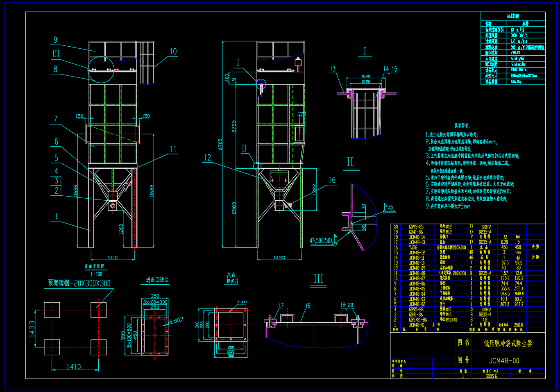
Task: Click the 2735 vertical dimension text
Action: (x=234, y=126)
